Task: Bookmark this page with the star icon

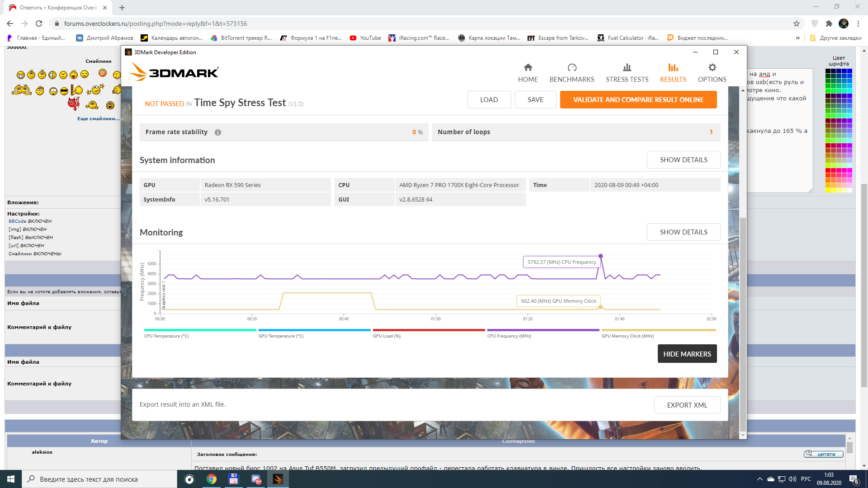Action: 796,23
